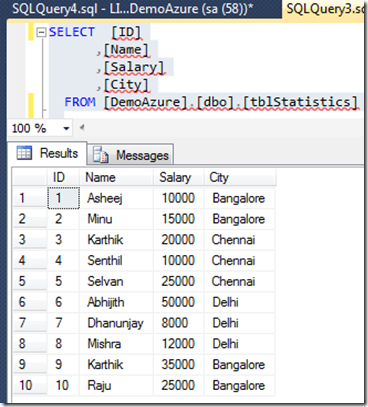Select the Results tab
This screenshot has width=368, height=407.
pos(47,153)
